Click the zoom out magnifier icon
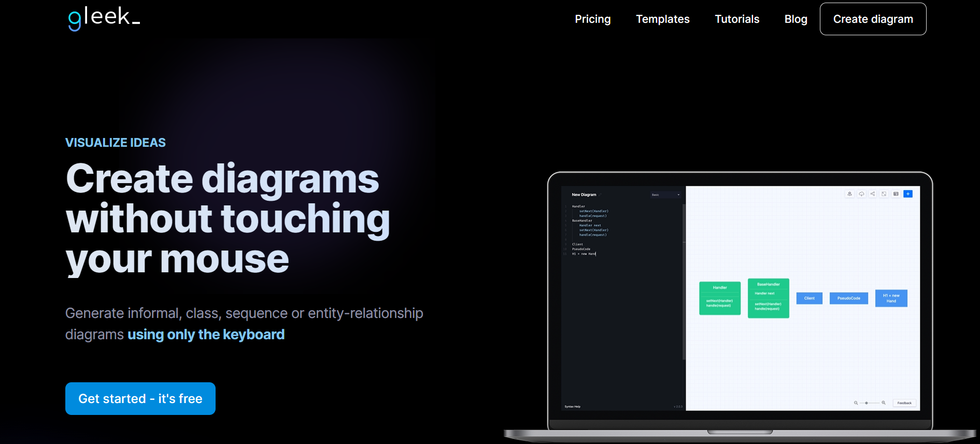Image resolution: width=980 pixels, height=444 pixels. (856, 403)
